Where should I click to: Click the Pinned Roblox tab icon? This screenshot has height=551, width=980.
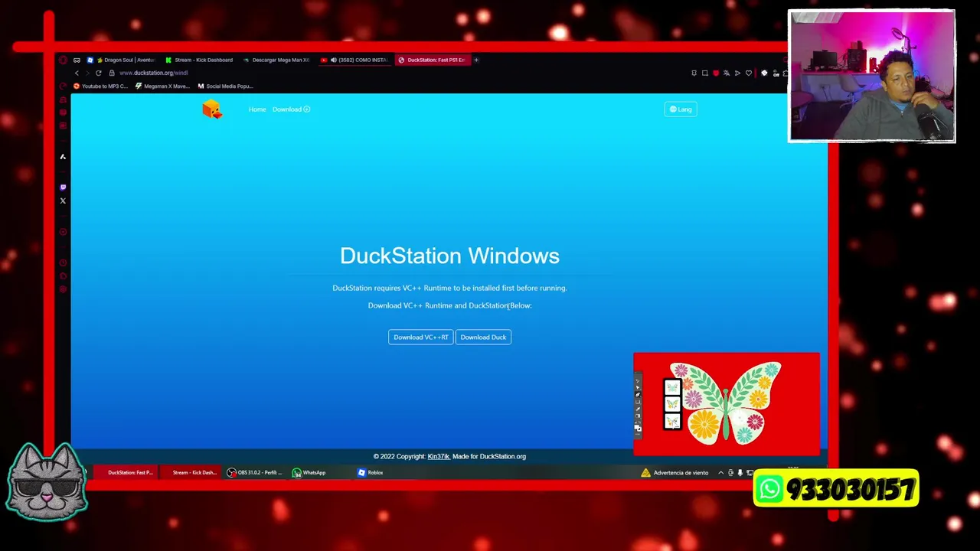click(90, 60)
